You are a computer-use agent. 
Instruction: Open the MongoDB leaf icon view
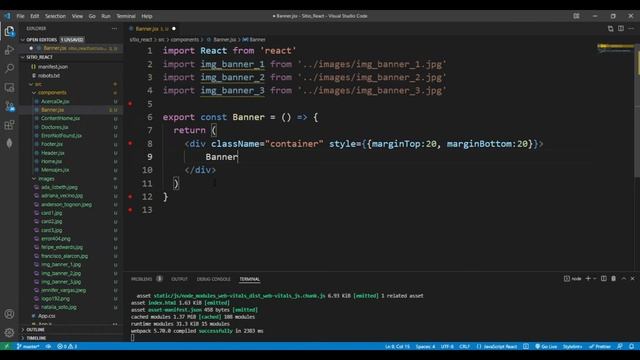tap(9, 143)
